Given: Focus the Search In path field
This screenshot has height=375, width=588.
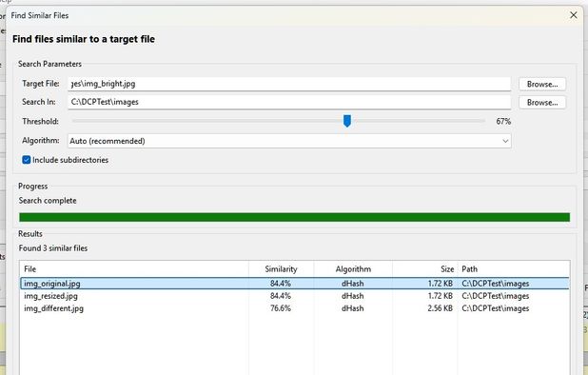Looking at the screenshot, I should click(x=289, y=102).
